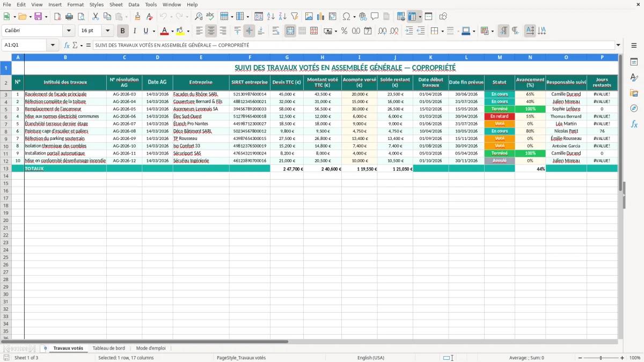Open the Format menu
Screen dimensions: 644x362
pos(75,4)
